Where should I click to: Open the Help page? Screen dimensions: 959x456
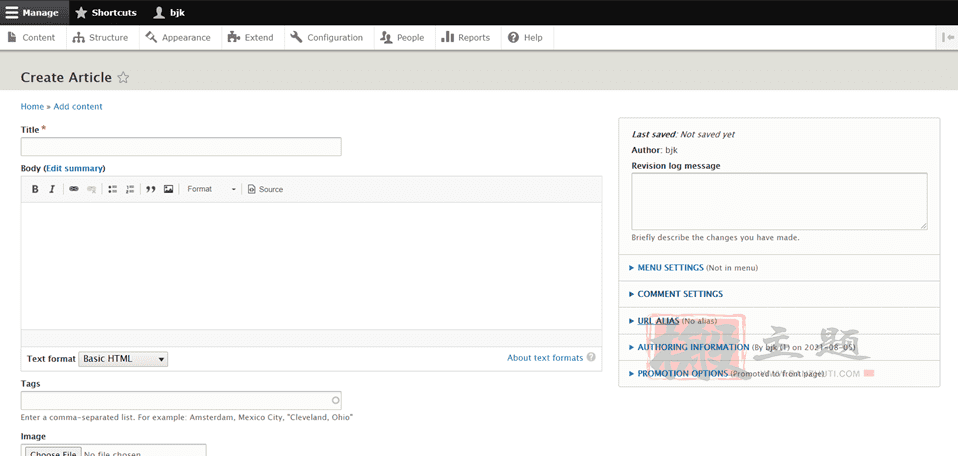click(525, 37)
